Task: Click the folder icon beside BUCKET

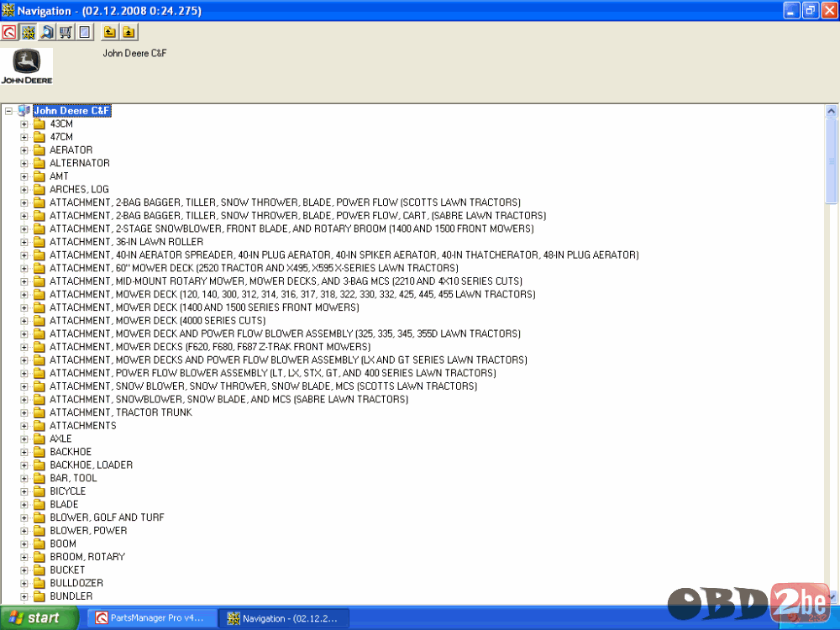Action: [x=39, y=570]
